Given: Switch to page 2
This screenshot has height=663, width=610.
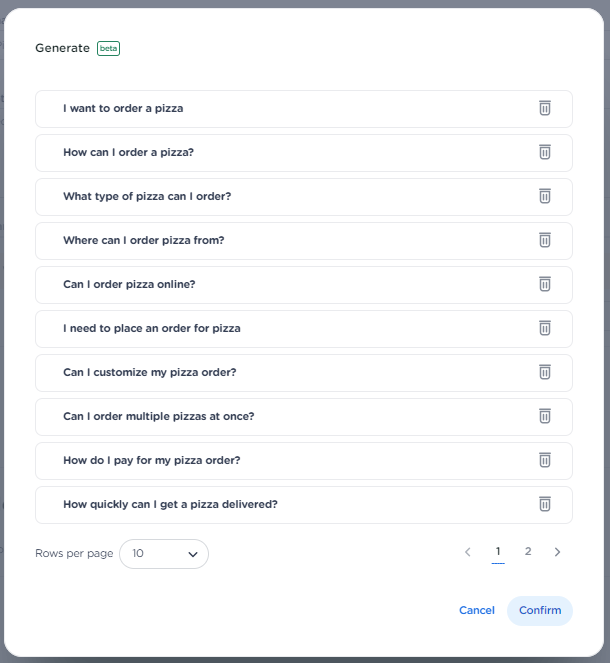Looking at the screenshot, I should [528, 551].
